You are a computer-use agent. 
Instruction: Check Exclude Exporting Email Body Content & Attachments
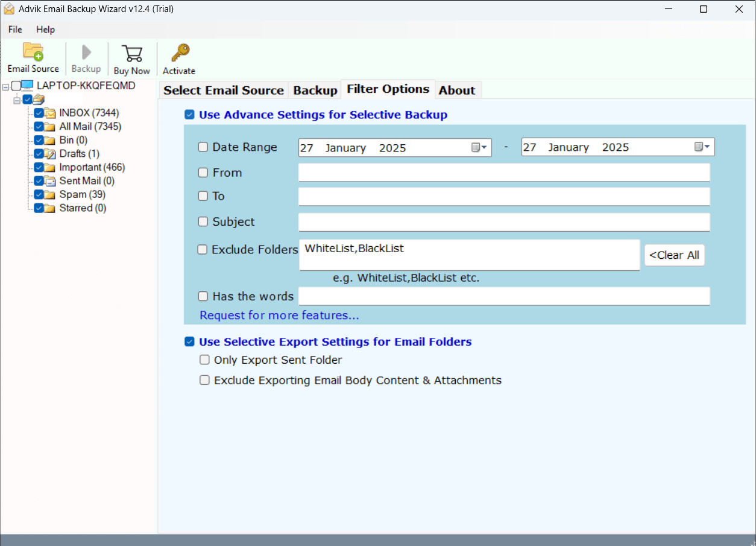(x=205, y=380)
